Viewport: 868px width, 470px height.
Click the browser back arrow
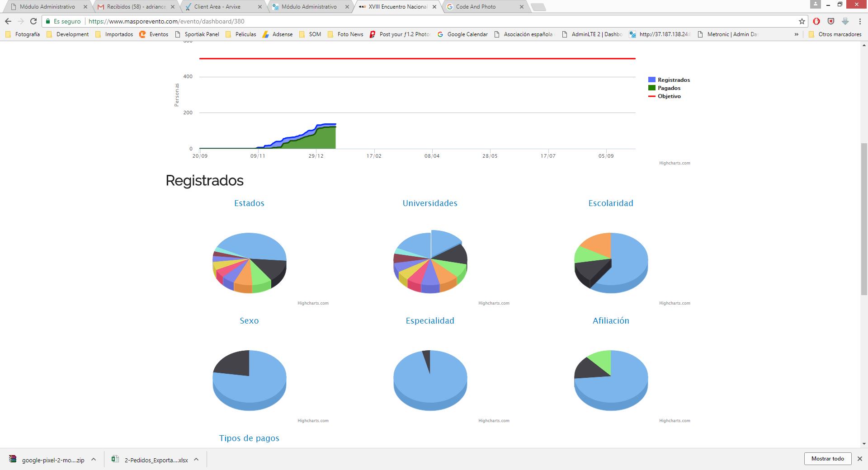pyautogui.click(x=8, y=21)
